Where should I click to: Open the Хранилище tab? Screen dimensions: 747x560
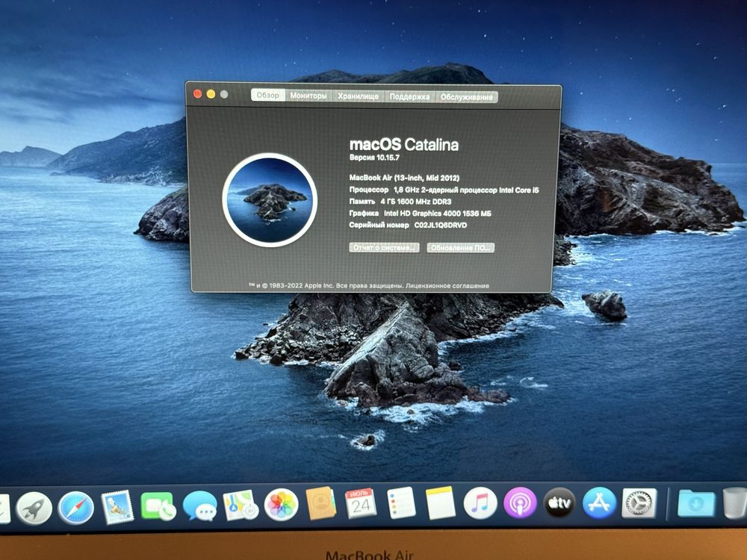358,96
